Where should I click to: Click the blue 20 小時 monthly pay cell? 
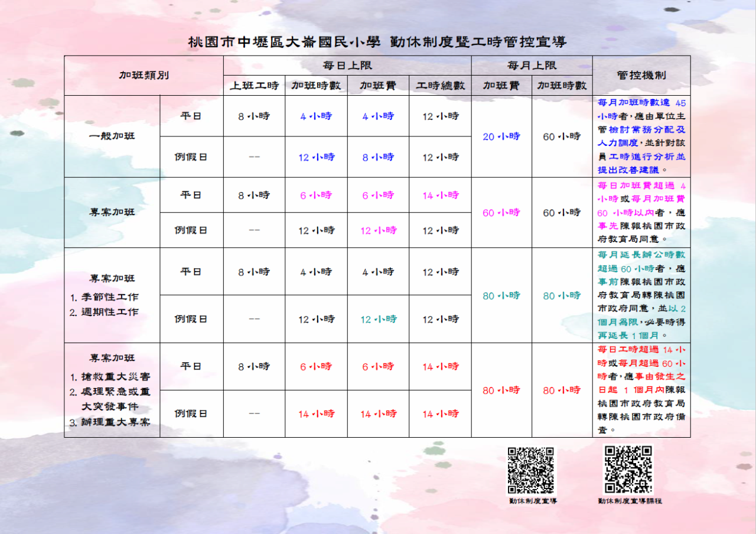pos(501,136)
